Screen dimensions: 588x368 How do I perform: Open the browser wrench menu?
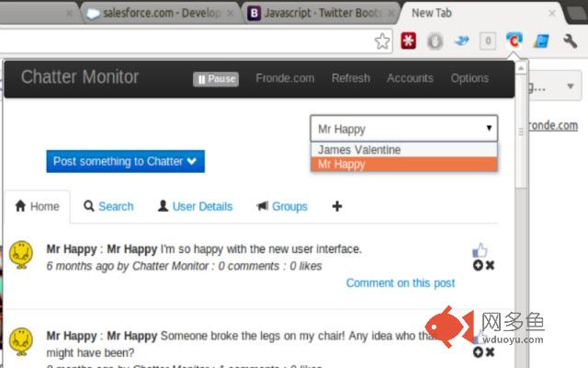click(x=570, y=40)
